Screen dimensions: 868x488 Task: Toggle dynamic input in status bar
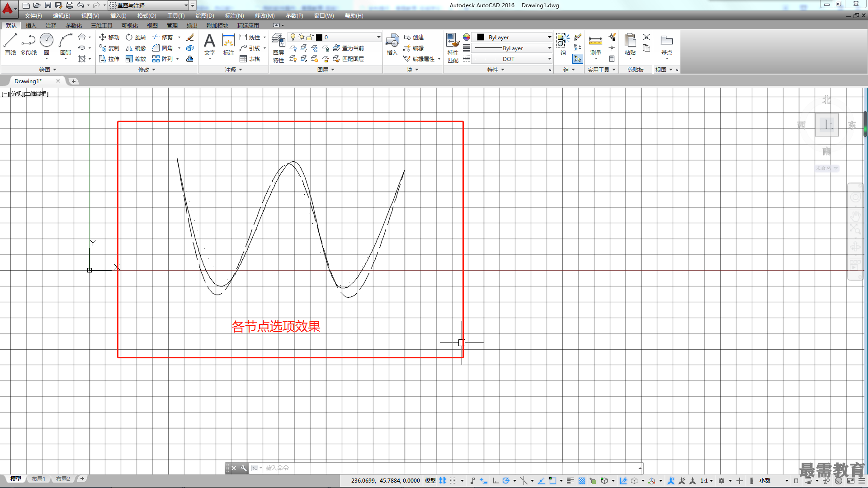click(x=483, y=481)
